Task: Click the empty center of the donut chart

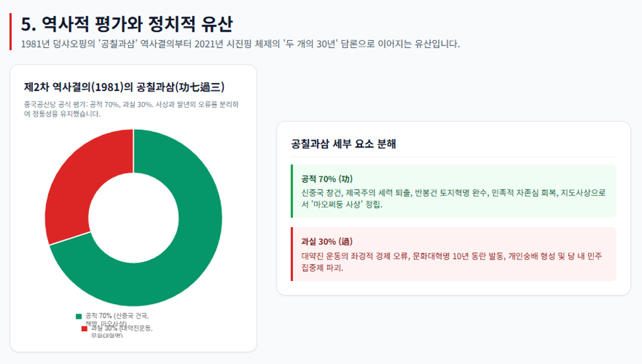Action: click(134, 217)
